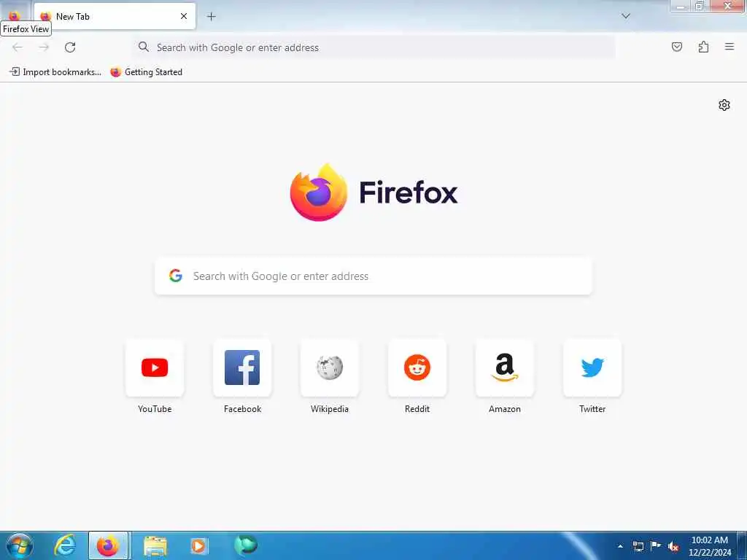Viewport: 747px width, 560px height.
Task: Click magnifier icon in address bar
Action: [144, 47]
